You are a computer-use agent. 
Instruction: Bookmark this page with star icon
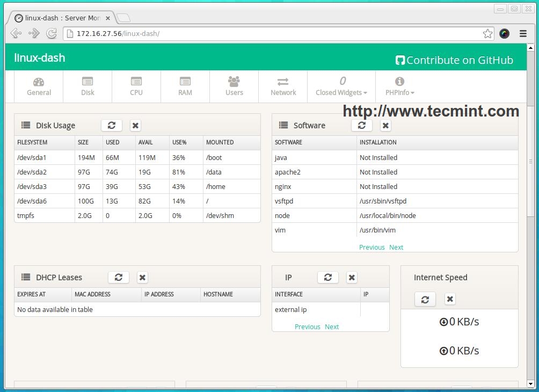click(487, 33)
